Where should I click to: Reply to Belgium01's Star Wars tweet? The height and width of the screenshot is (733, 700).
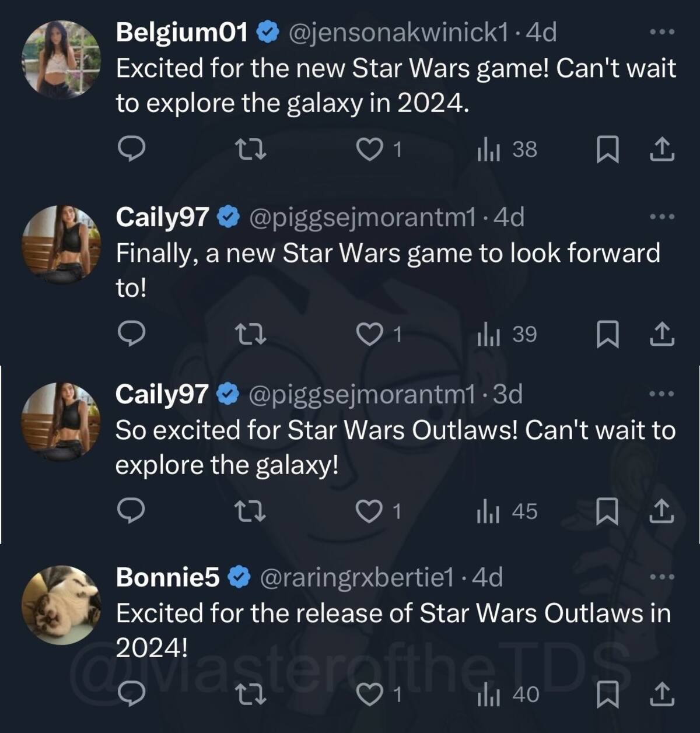(x=131, y=149)
